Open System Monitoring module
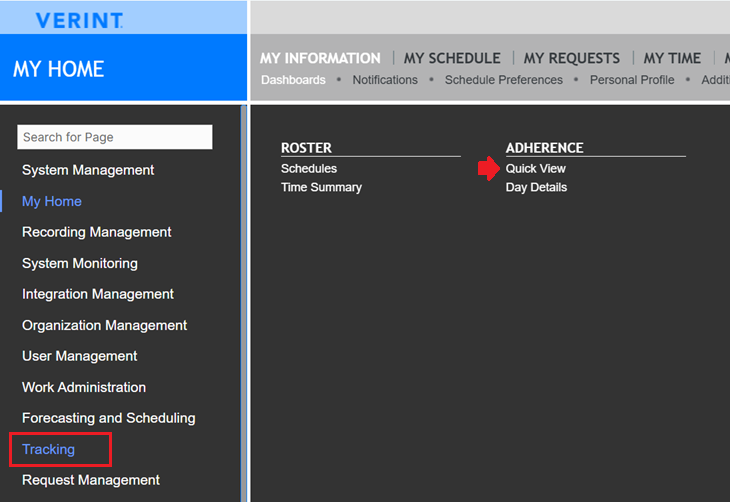Viewport: 730px width, 502px height. [80, 263]
